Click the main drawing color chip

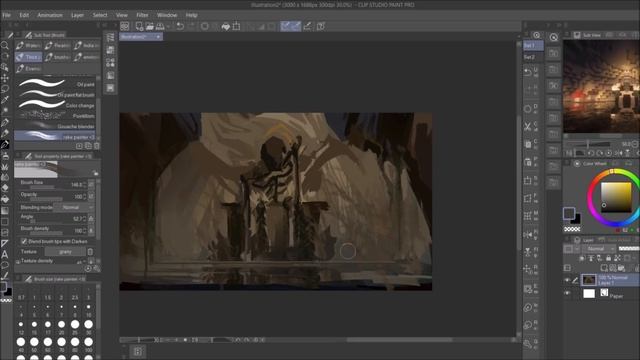tap(569, 213)
